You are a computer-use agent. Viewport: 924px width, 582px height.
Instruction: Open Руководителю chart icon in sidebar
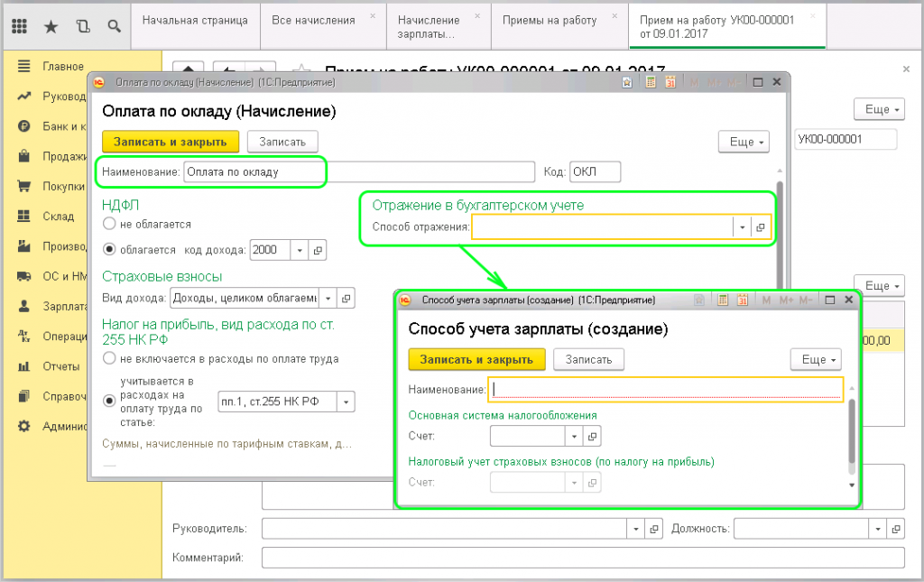click(23, 96)
